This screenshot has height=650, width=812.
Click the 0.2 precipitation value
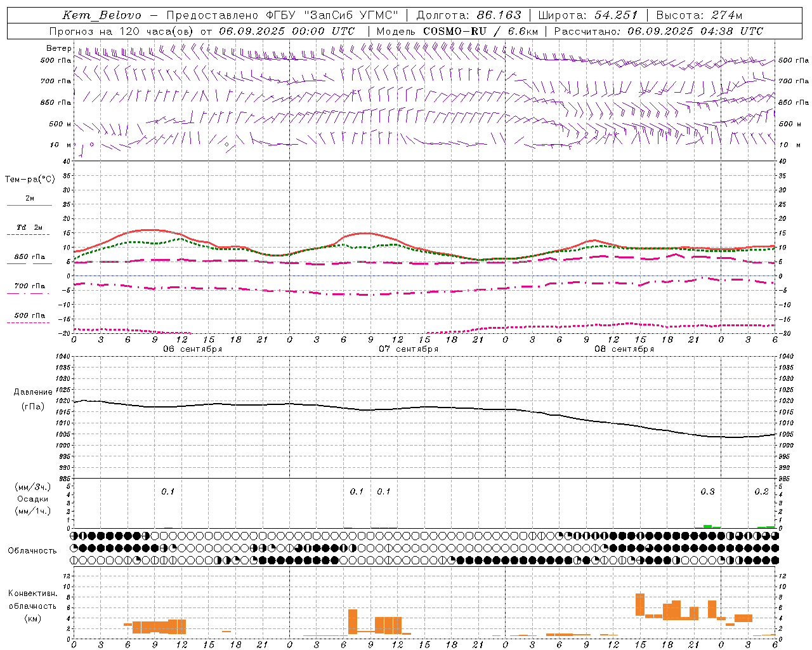pos(761,492)
